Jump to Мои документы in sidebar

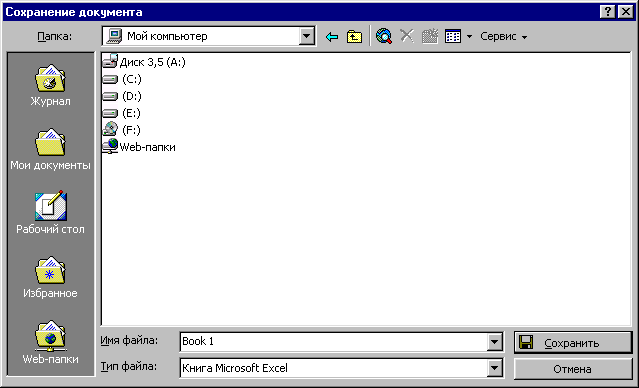(x=50, y=150)
